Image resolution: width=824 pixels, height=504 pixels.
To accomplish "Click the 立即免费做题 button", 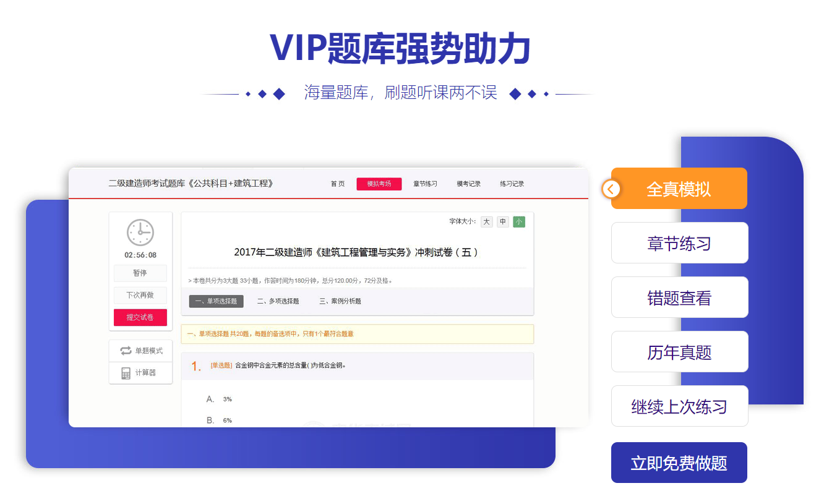I will (x=679, y=463).
